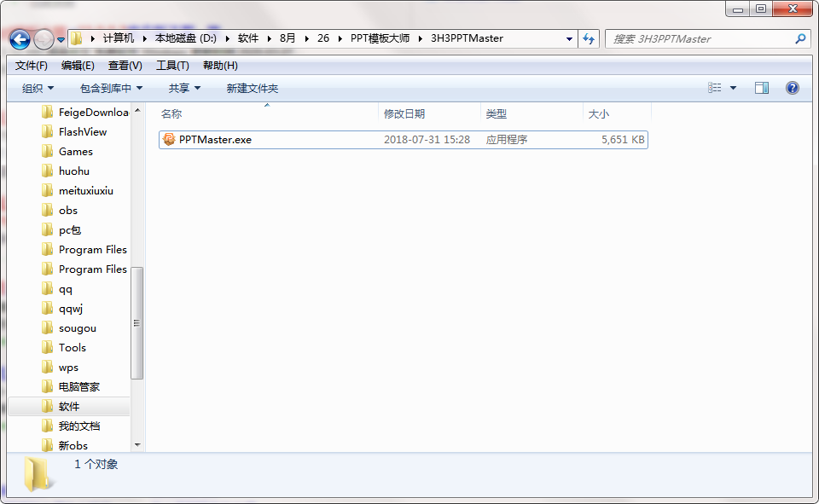This screenshot has width=819, height=504.
Task: Open the recent locations dropdown arrow
Action: (61, 40)
